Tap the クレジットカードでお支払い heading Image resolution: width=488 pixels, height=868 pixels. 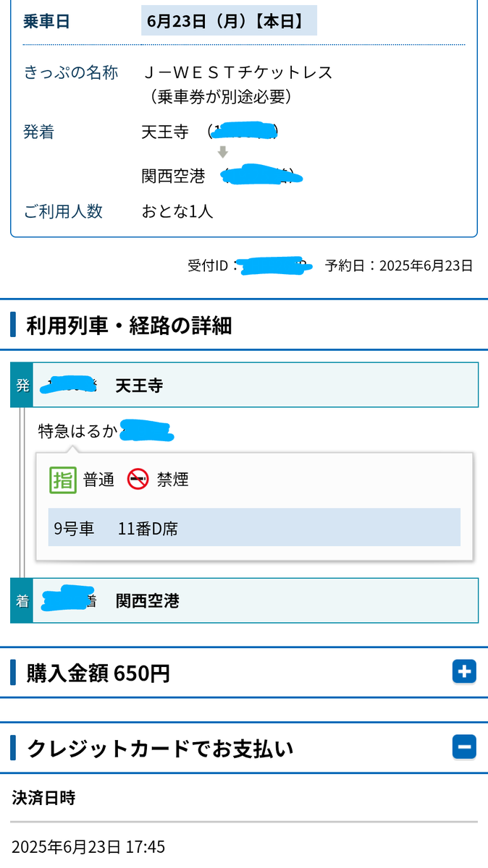pyautogui.click(x=161, y=747)
